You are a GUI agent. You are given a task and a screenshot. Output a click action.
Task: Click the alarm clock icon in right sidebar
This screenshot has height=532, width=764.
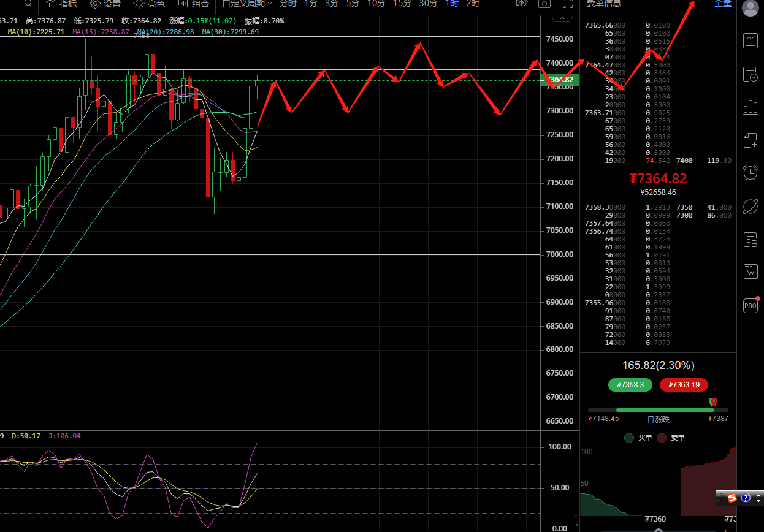pyautogui.click(x=751, y=173)
